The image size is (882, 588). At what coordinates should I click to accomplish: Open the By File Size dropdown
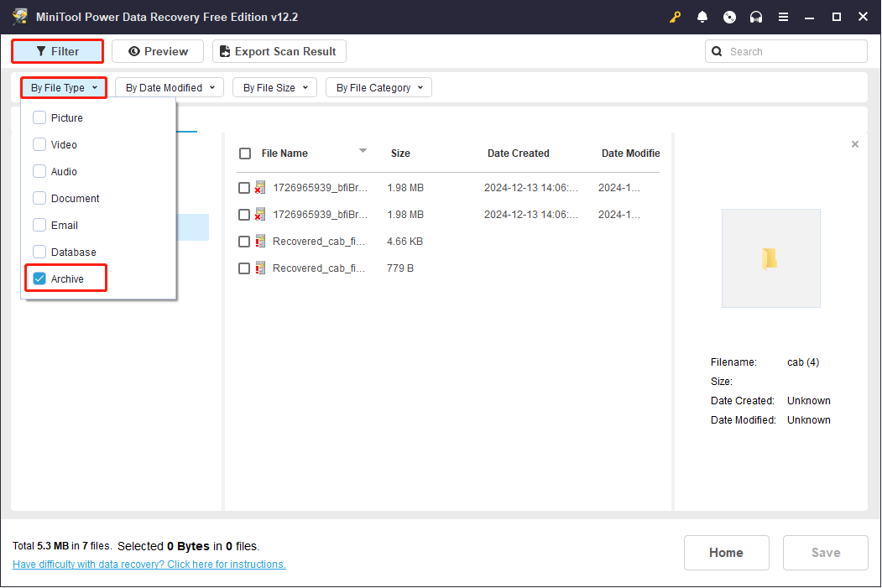[274, 88]
